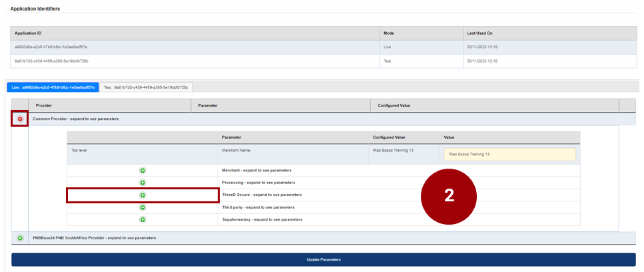Click Third party row label text
Image resolution: width=644 pixels, height=272 pixels.
click(258, 207)
